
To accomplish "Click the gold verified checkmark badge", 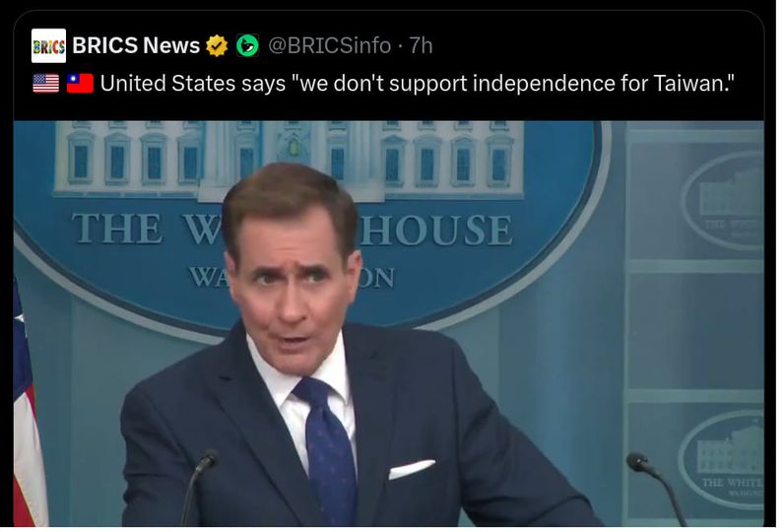I will (217, 46).
